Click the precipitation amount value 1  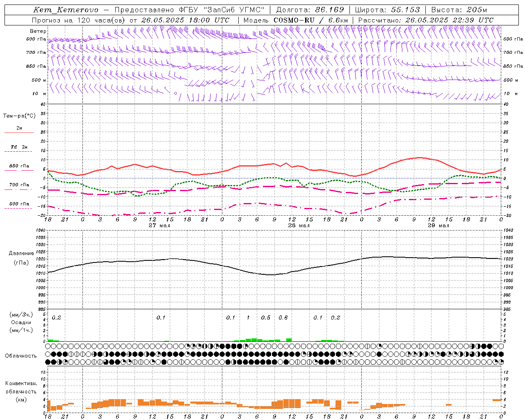pyautogui.click(x=248, y=317)
